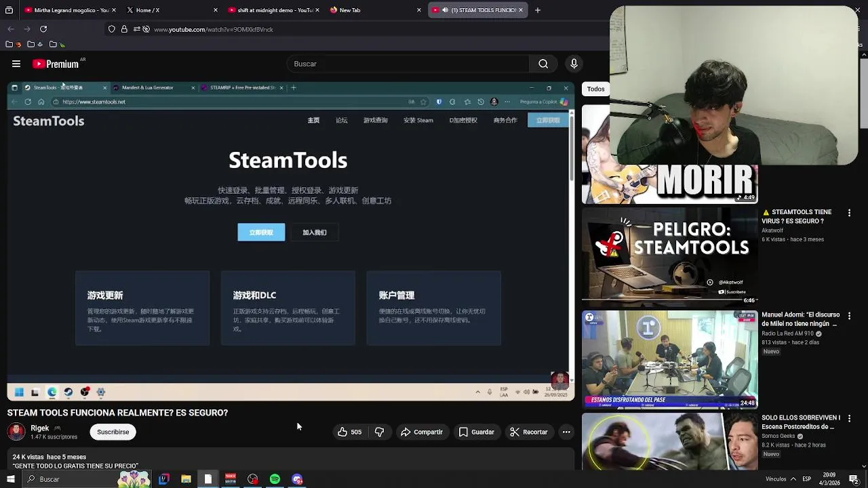Reload the YouTube page

pyautogui.click(x=43, y=29)
